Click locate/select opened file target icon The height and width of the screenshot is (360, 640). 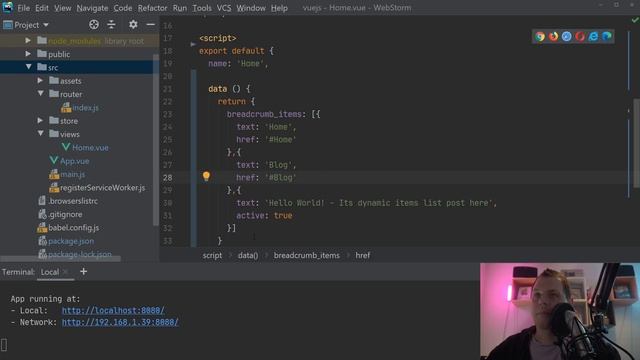(x=94, y=25)
